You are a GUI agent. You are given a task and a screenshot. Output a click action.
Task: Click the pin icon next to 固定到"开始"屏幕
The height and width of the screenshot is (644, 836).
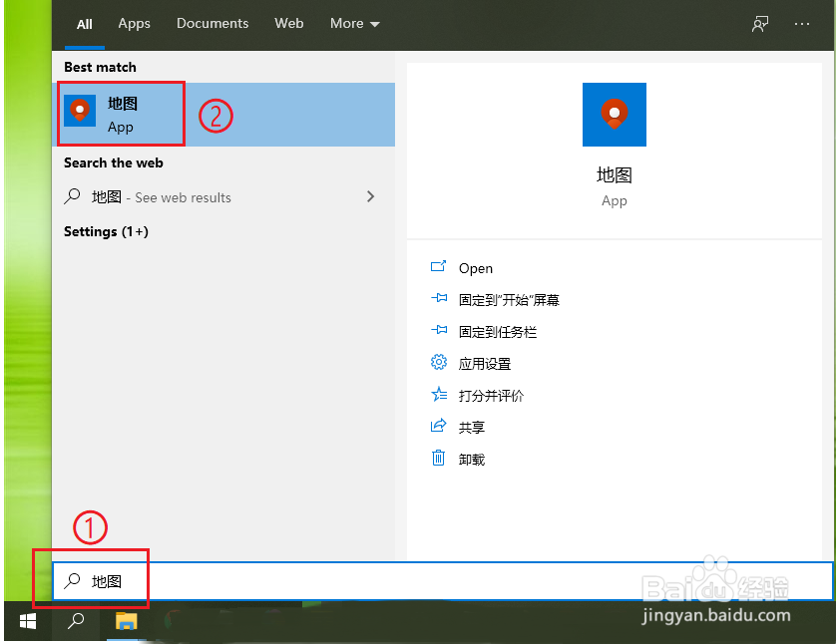439,299
